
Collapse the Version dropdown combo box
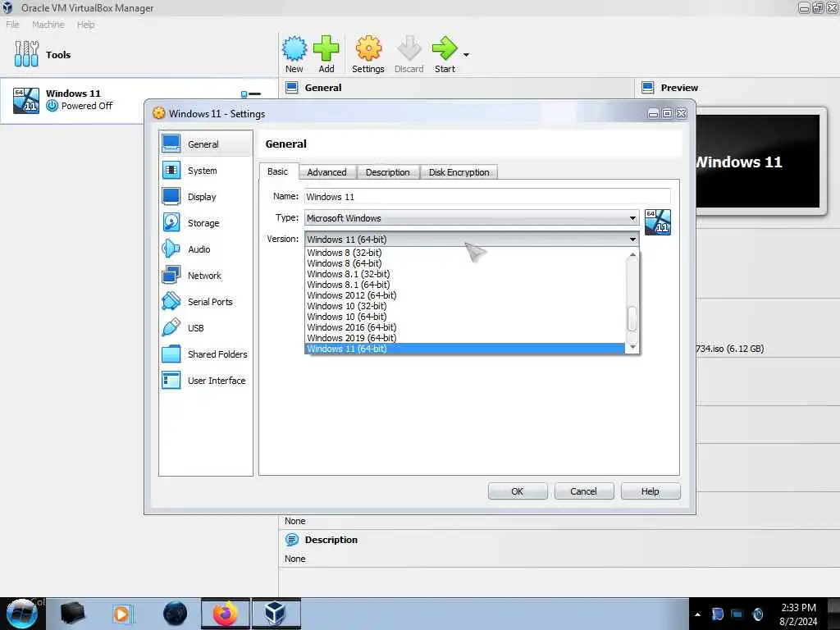point(472,239)
